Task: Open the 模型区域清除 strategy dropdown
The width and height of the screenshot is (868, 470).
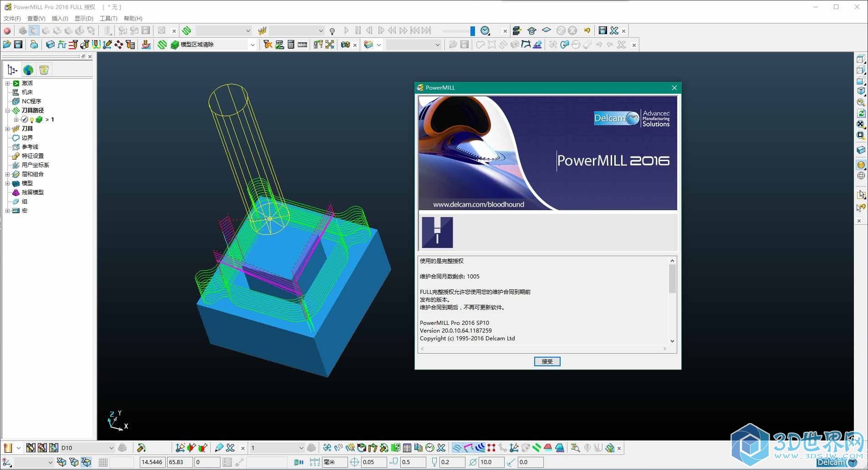Action: point(252,45)
